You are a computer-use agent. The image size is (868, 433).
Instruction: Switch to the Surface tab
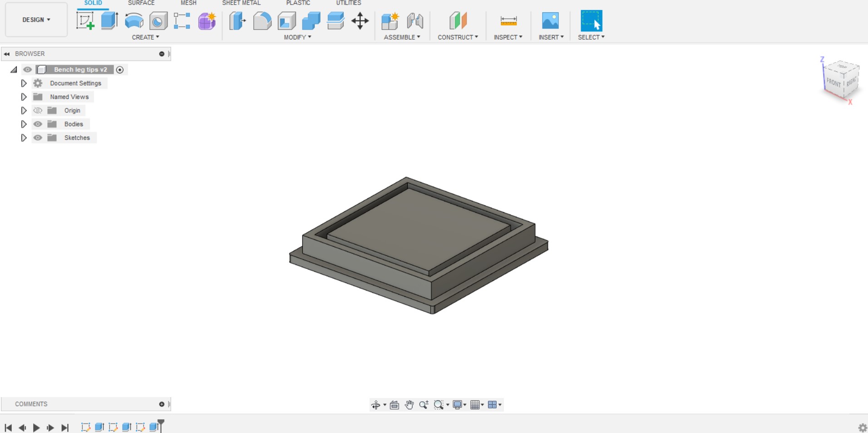click(141, 3)
